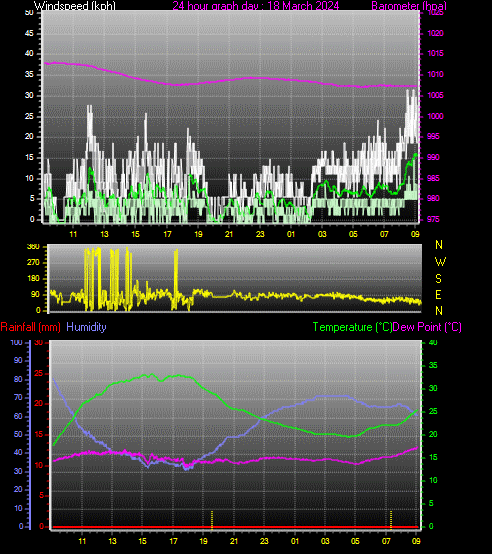Viewport: 492px width, 554px height.
Task: Click the yellow dotted marker near hour 19
Action: coord(212,520)
